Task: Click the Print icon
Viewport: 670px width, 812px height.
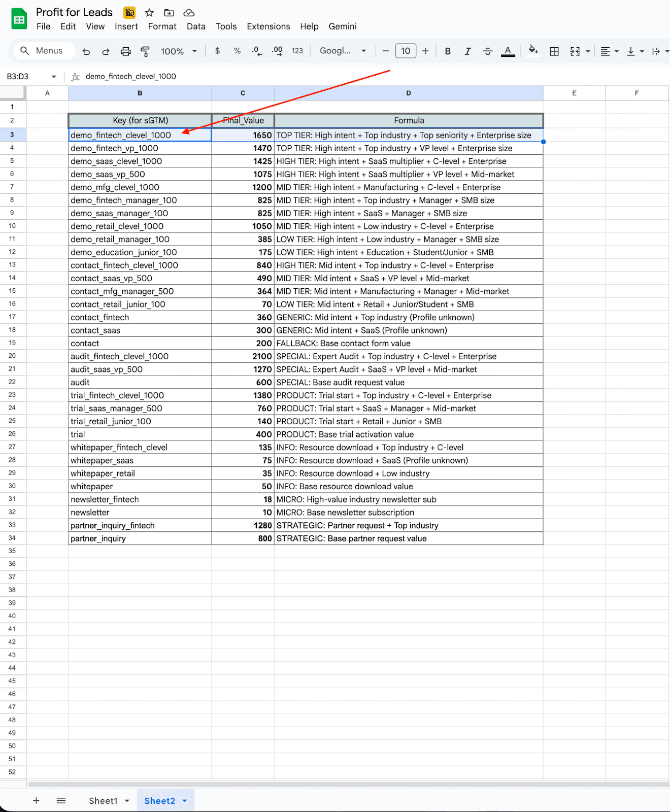Action: [x=125, y=51]
